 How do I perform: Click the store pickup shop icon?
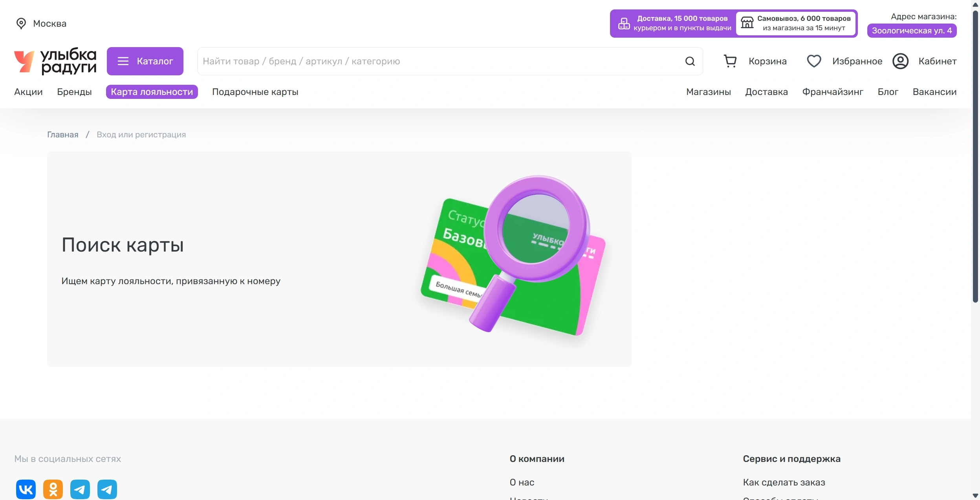(x=747, y=23)
